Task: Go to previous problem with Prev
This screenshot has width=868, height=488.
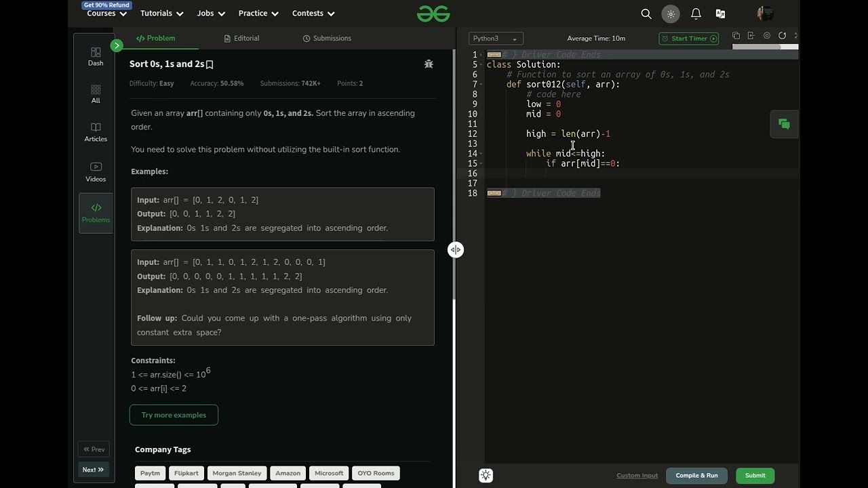Action: coord(94,449)
